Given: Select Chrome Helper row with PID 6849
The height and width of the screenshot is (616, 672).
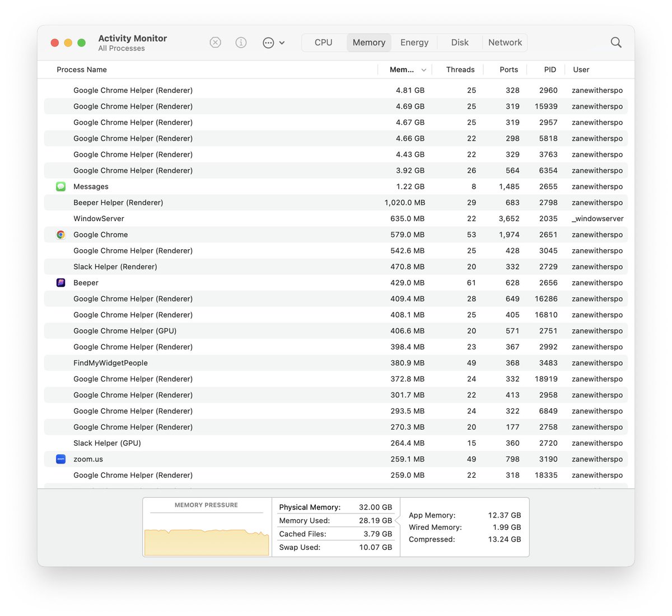Looking at the screenshot, I should 336,411.
